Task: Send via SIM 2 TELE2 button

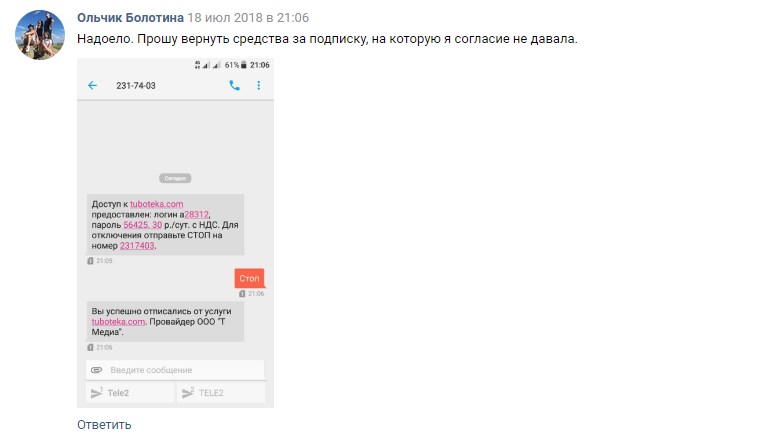Action: (221, 393)
